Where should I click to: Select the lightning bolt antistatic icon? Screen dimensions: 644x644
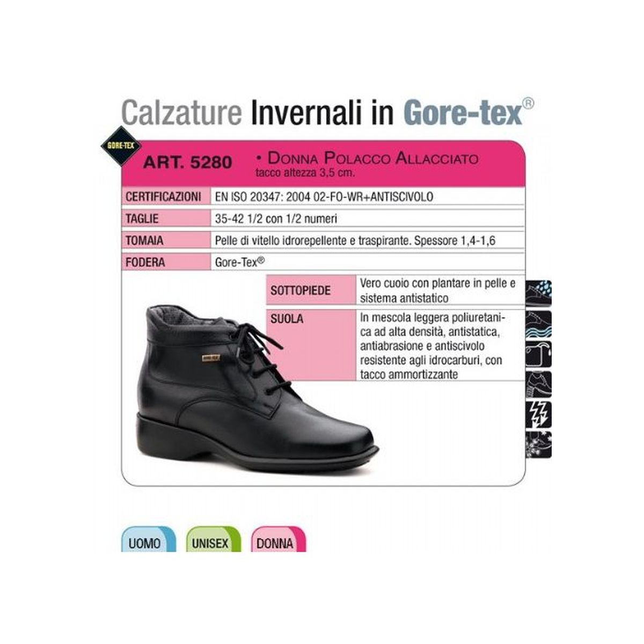coord(538,414)
